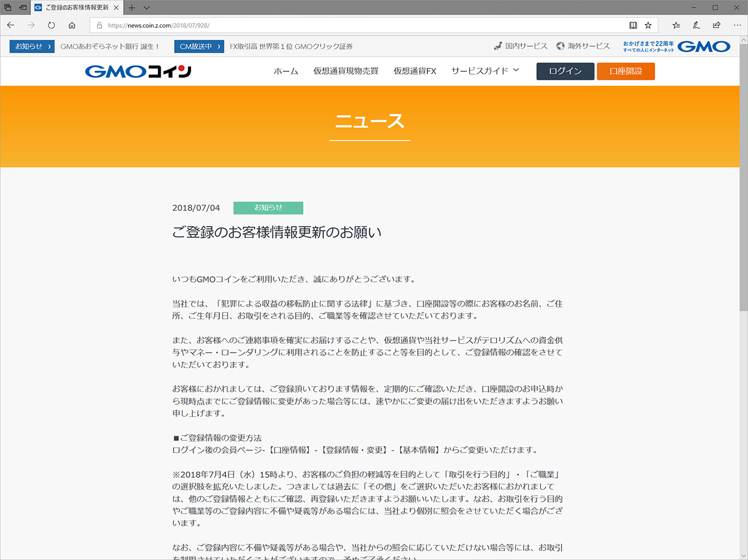The height and width of the screenshot is (560, 748).
Task: Select ホーム in the site navigation
Action: pyautogui.click(x=286, y=70)
